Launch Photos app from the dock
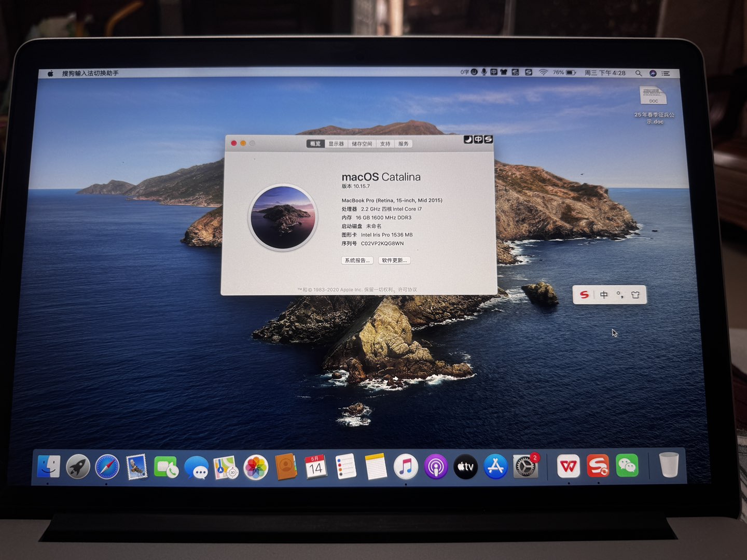Screen dimensions: 747x560 [x=256, y=468]
